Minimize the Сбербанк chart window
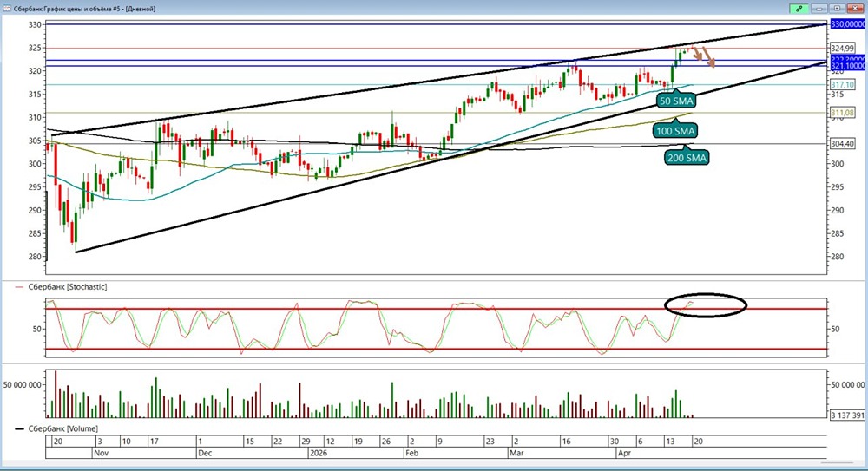The width and height of the screenshot is (868, 471). [819, 9]
